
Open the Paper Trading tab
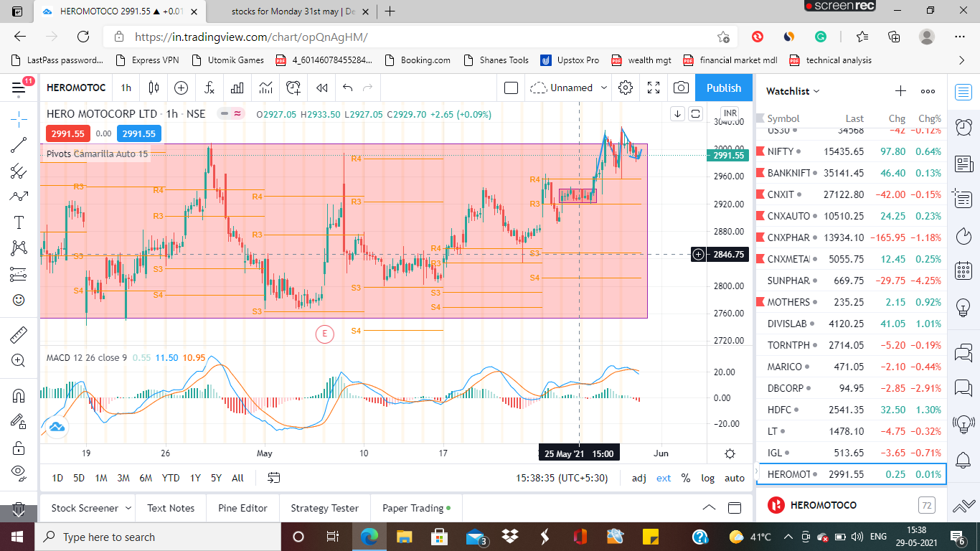tap(416, 508)
